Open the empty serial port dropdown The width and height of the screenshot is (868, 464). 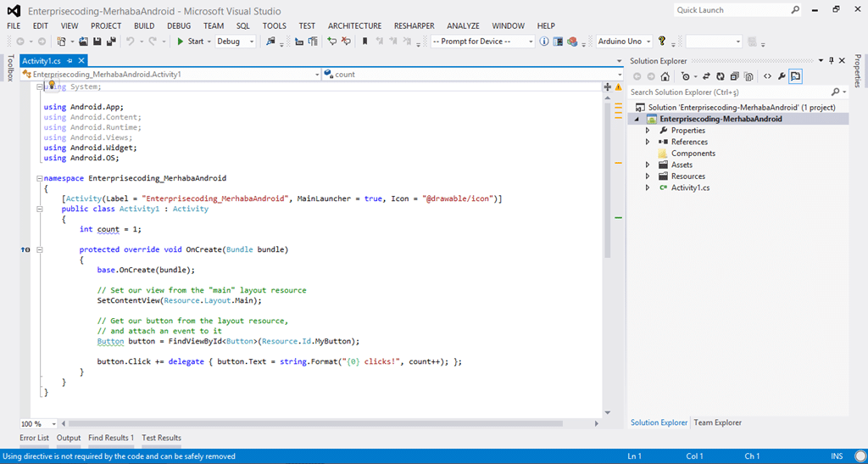pos(714,42)
